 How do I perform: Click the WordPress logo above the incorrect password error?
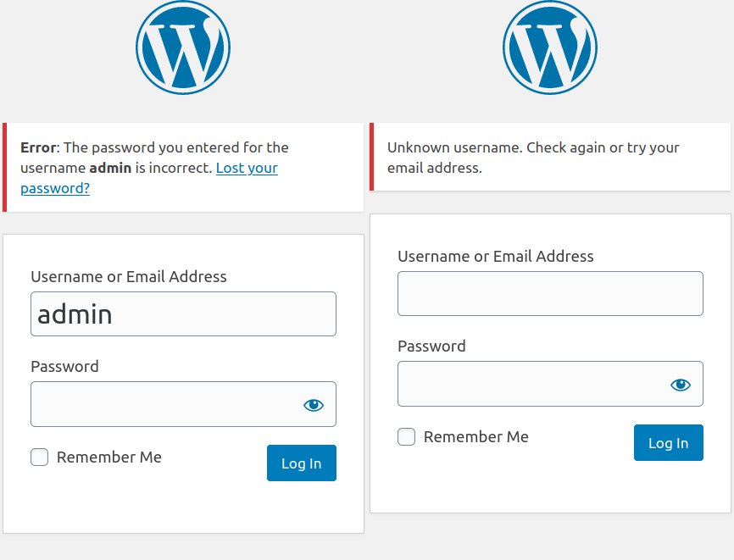[x=183, y=47]
